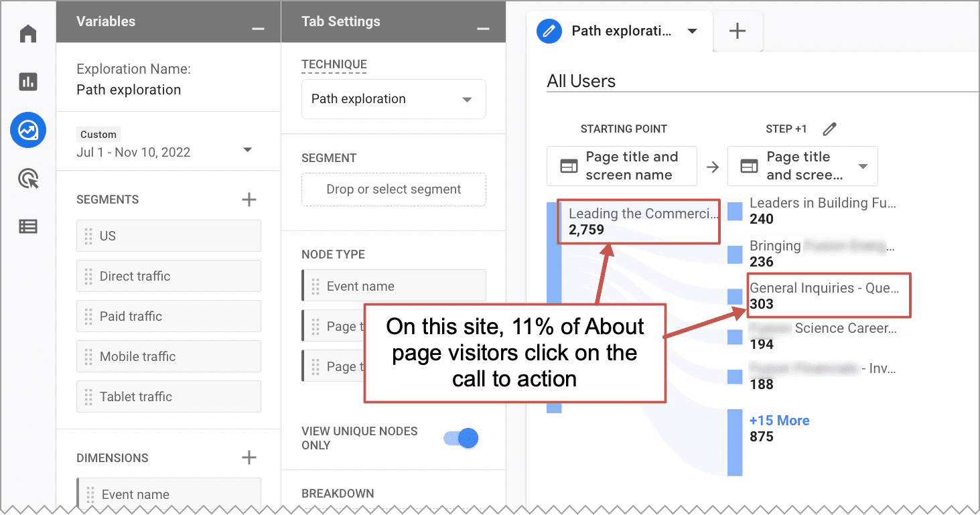
Task: Add a new segment with plus icon
Action: point(249,200)
